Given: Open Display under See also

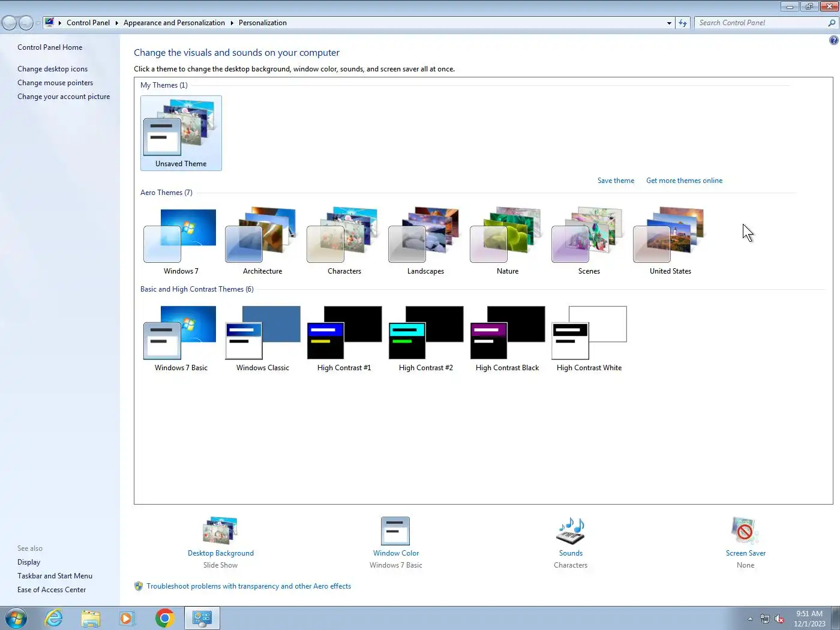Looking at the screenshot, I should [29, 562].
